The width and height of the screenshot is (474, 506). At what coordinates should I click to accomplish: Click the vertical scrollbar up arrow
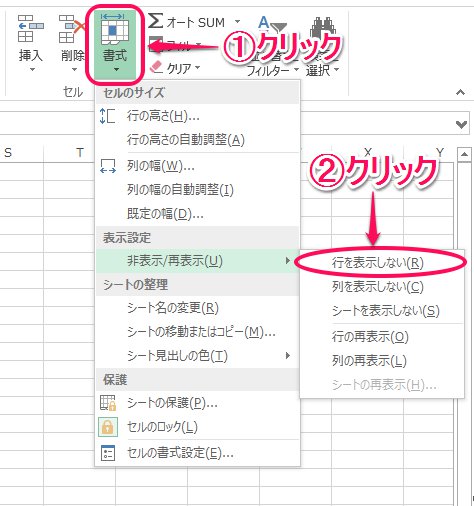point(464,155)
